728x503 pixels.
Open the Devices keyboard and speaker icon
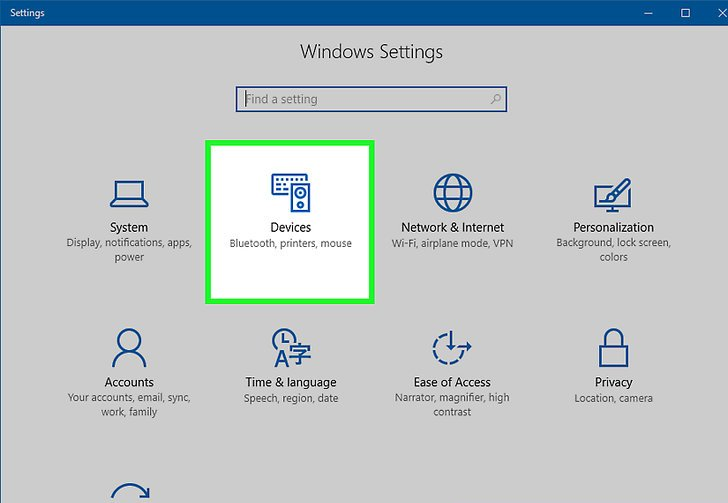(x=290, y=192)
